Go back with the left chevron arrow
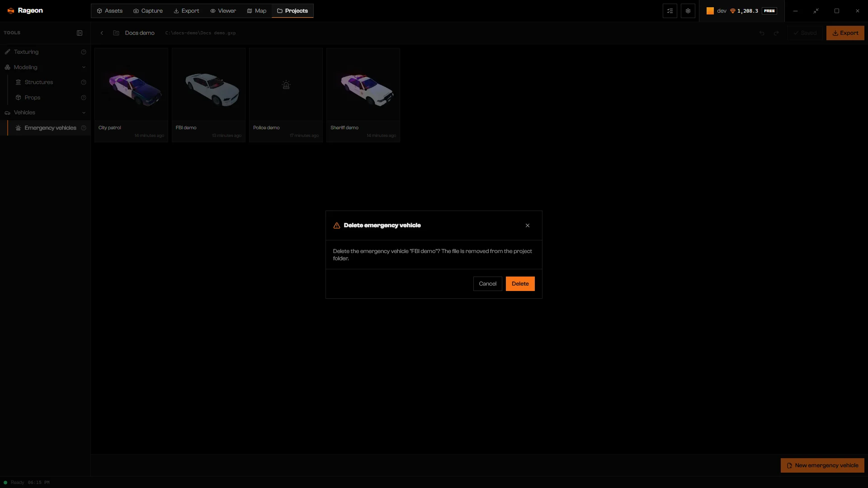868x488 pixels. point(102,33)
